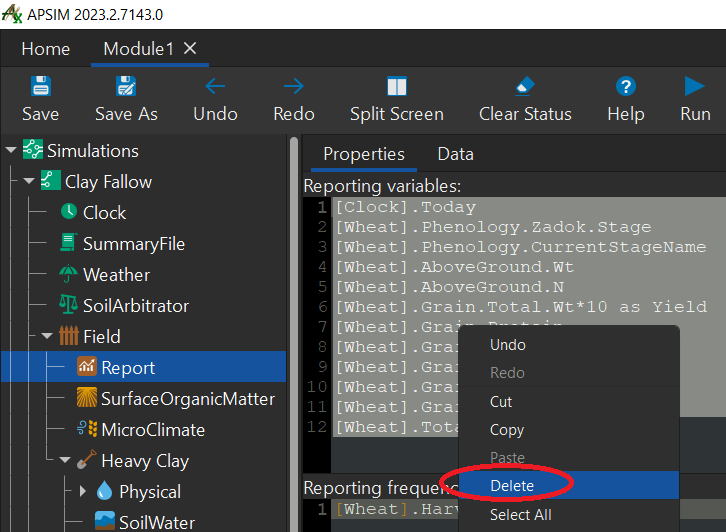
Task: Select the Report tree item text
Action: tap(128, 368)
